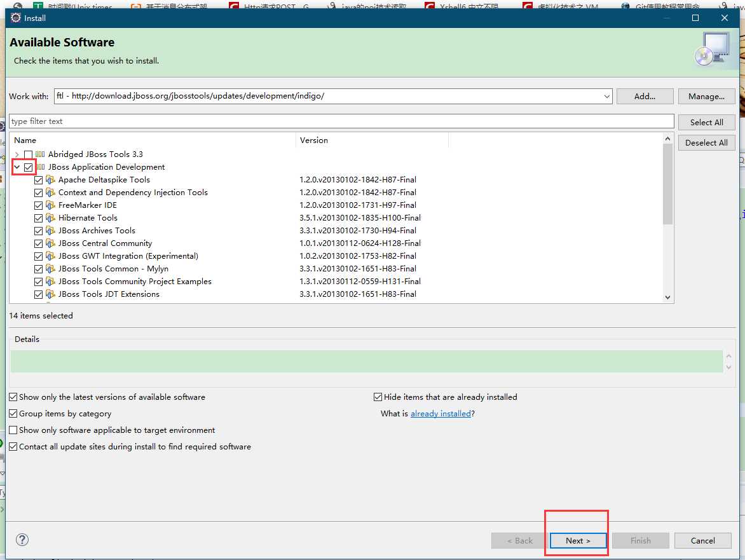Click the JBoss Tools JDT Extensions icon
The width and height of the screenshot is (745, 560).
coord(50,294)
